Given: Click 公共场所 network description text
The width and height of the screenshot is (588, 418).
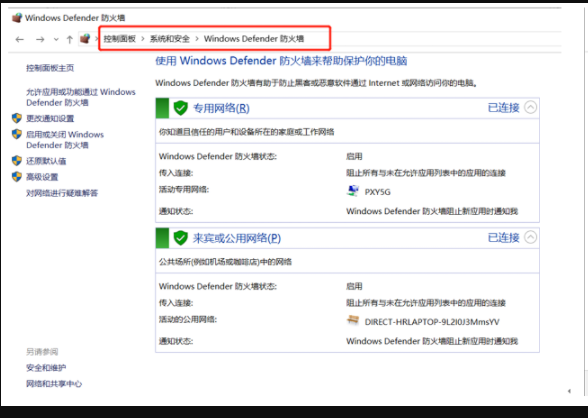Looking at the screenshot, I should pyautogui.click(x=225, y=262).
